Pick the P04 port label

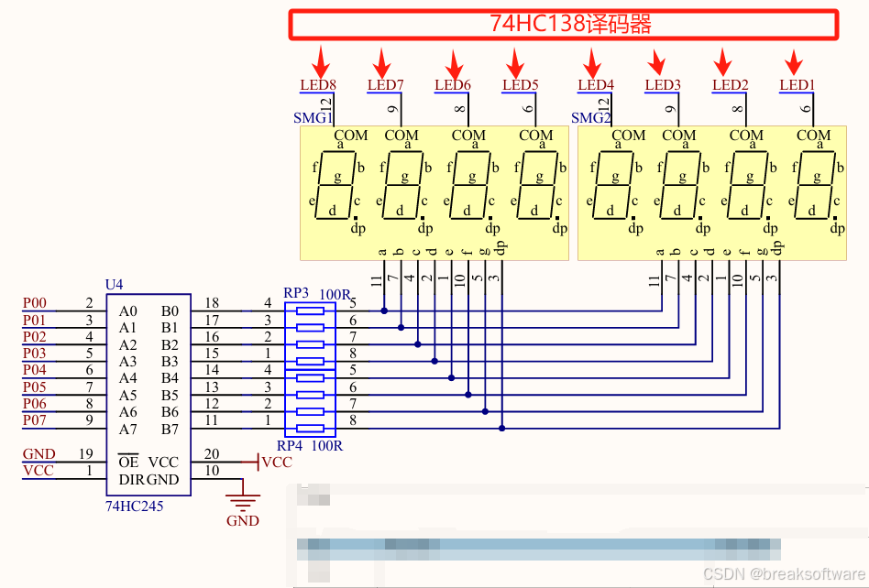pyautogui.click(x=34, y=370)
